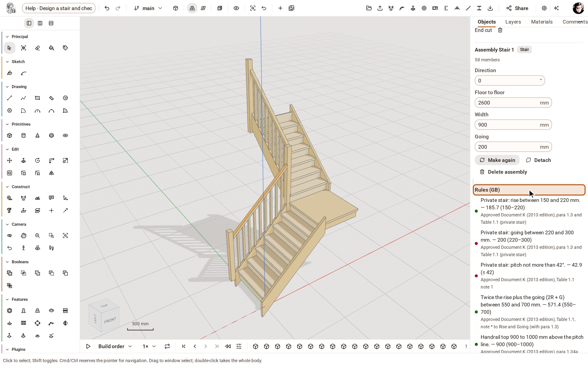Toggle the loop playback button
This screenshot has width=588, height=368.
click(167, 346)
